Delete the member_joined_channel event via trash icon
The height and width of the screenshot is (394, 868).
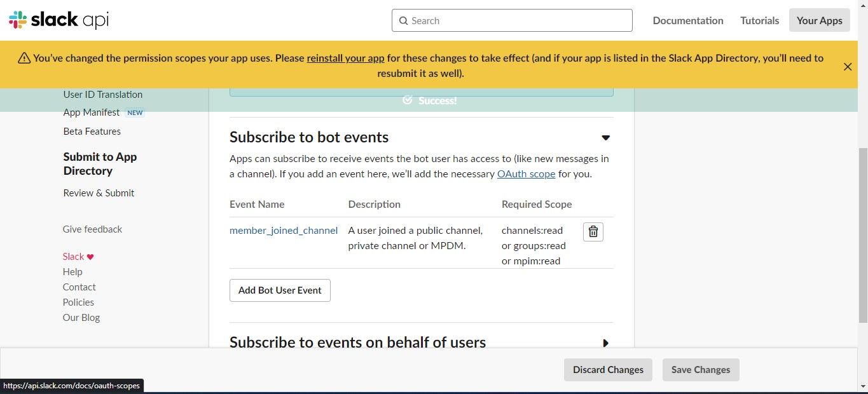(x=593, y=232)
